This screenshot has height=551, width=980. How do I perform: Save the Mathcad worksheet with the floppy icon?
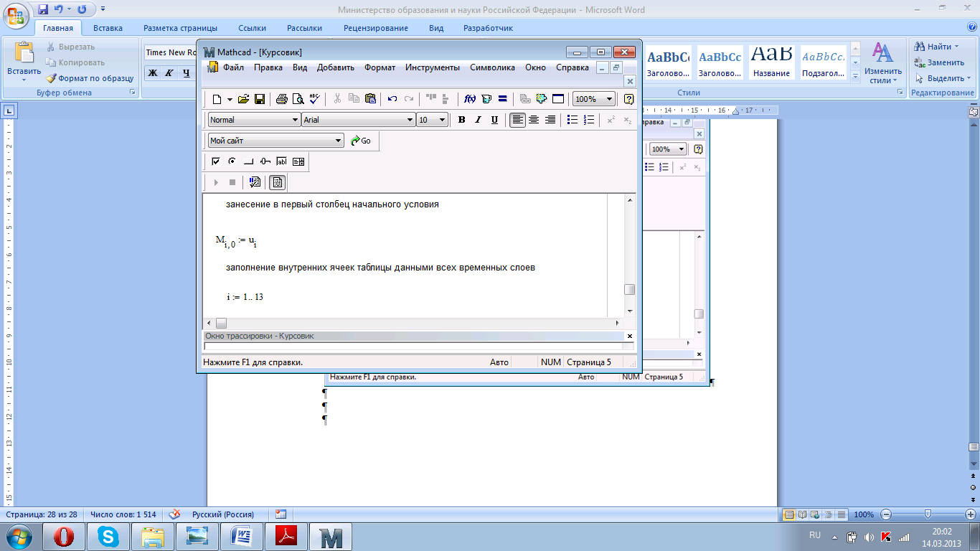(260, 99)
